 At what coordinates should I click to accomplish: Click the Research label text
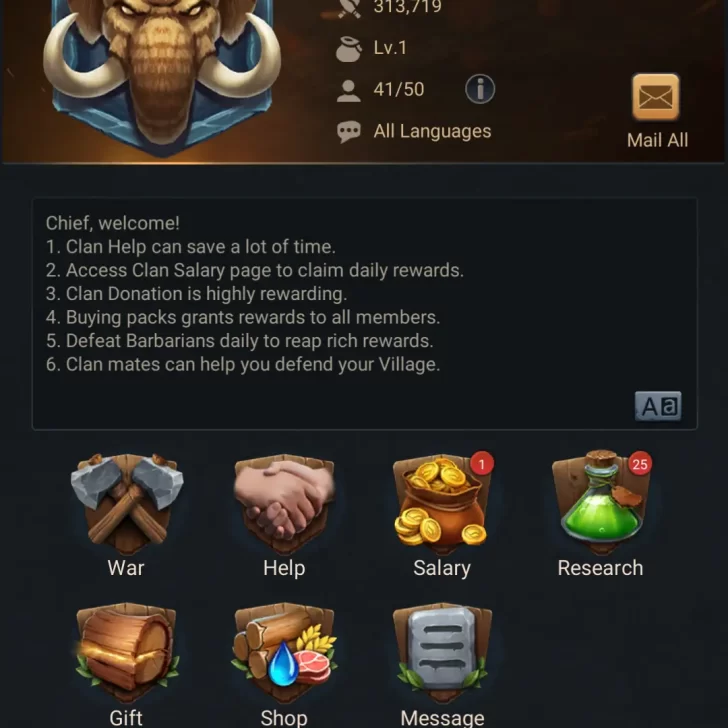[x=600, y=568]
